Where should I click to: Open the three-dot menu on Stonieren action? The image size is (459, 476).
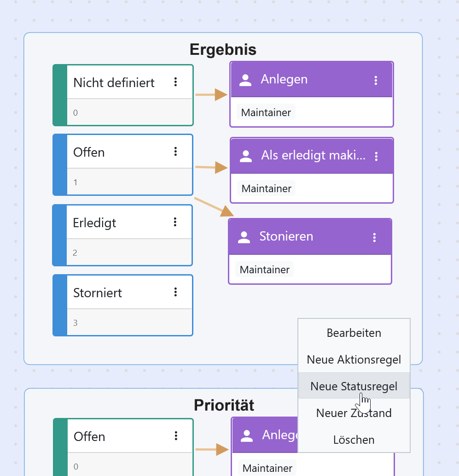click(374, 237)
